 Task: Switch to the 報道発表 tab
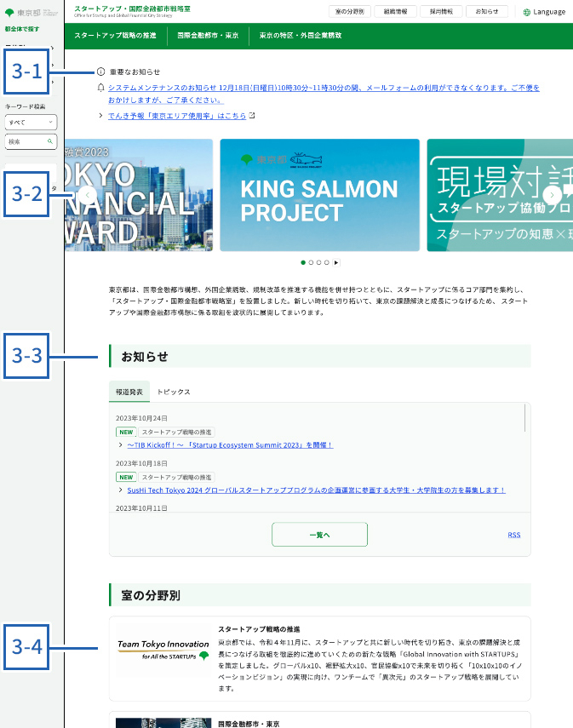[x=129, y=392]
